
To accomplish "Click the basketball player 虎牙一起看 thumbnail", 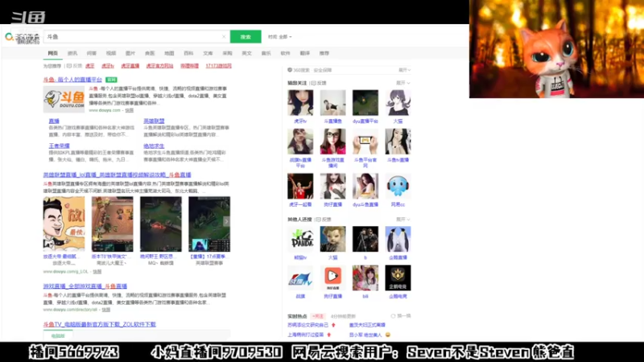I will click(300, 186).
